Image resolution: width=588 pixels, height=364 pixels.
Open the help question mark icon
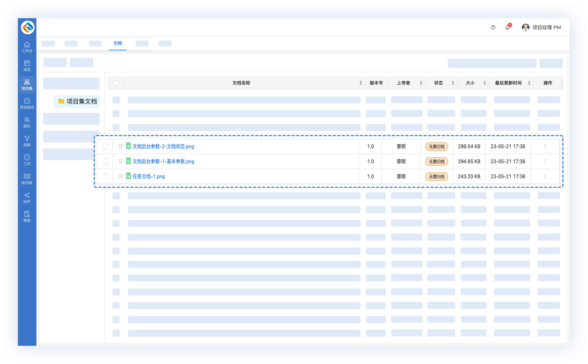pos(493,27)
